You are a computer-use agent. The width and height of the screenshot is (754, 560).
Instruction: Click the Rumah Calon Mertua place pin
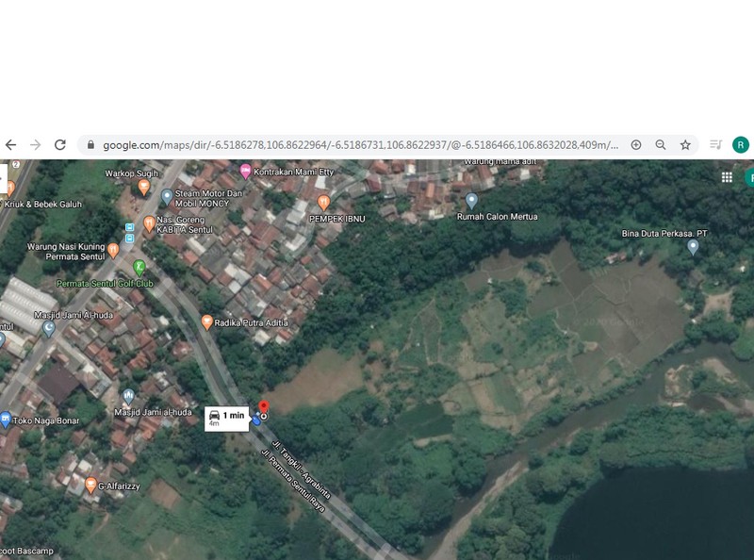pyautogui.click(x=472, y=201)
